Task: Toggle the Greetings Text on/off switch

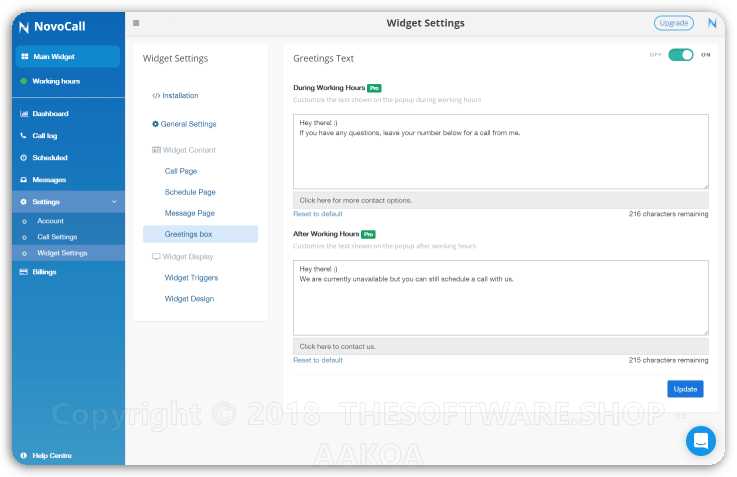Action: click(x=681, y=55)
